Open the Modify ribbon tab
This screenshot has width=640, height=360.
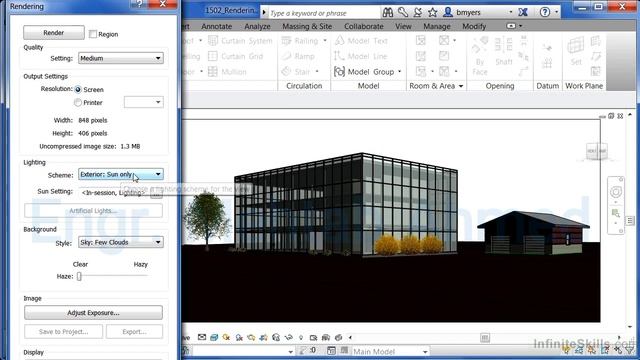click(x=474, y=26)
